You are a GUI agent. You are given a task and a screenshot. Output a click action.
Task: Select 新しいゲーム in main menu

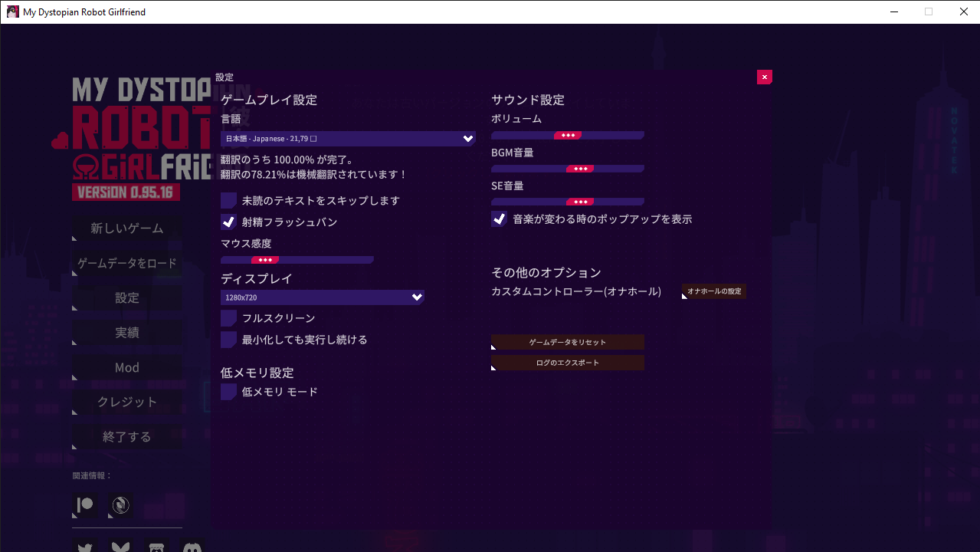127,228
